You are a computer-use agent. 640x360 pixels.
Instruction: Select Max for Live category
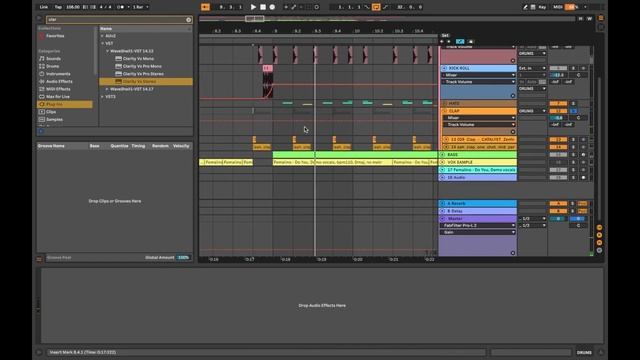[x=58, y=97]
